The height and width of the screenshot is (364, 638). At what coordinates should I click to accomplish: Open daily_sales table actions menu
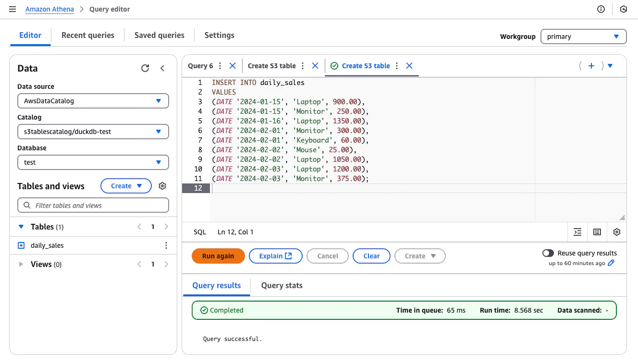point(166,245)
